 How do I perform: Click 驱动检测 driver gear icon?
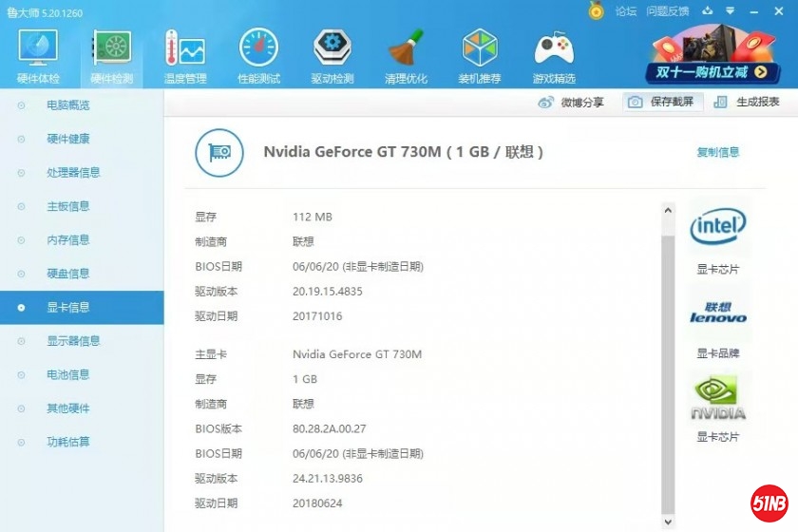point(332,55)
